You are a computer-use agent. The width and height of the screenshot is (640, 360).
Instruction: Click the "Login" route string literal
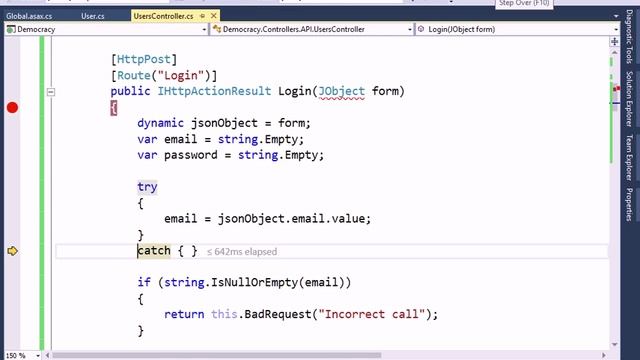[180, 76]
